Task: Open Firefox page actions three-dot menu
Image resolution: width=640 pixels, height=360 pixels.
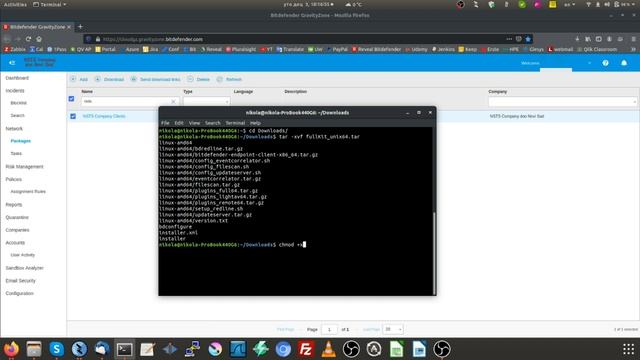Action: coord(509,39)
